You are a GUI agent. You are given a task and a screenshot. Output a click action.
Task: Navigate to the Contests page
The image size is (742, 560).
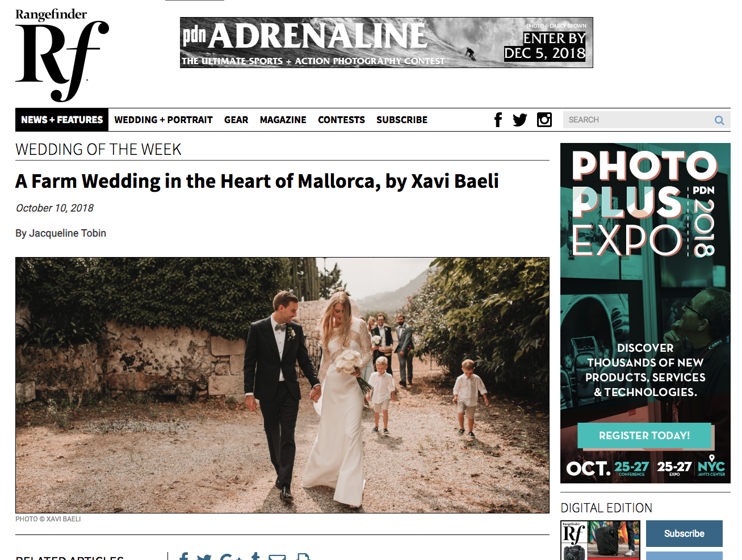341,120
